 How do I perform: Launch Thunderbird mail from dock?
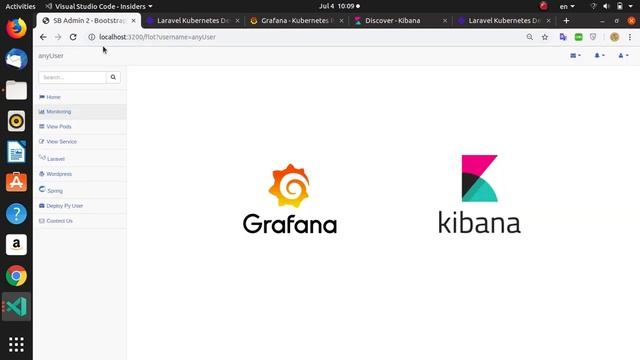point(16,59)
